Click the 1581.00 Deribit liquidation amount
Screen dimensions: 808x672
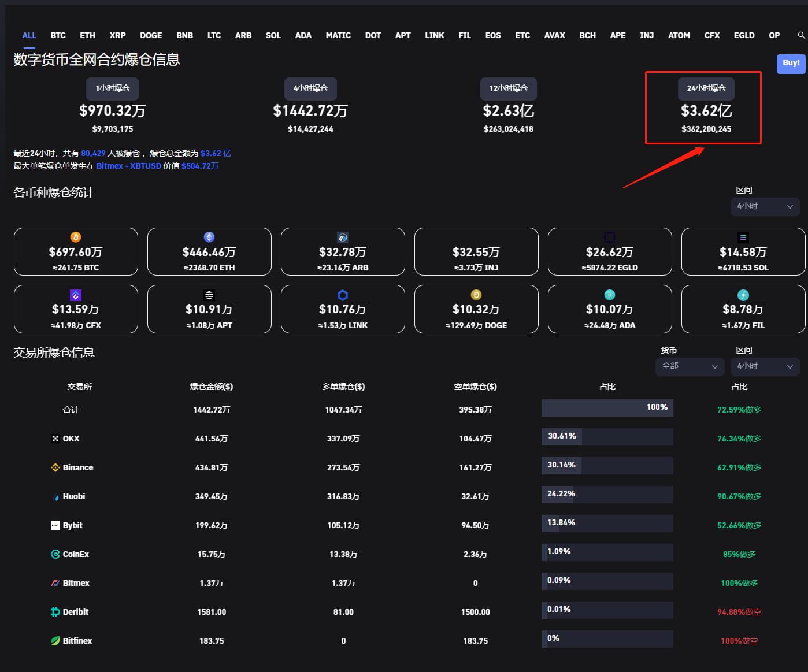pos(212,612)
